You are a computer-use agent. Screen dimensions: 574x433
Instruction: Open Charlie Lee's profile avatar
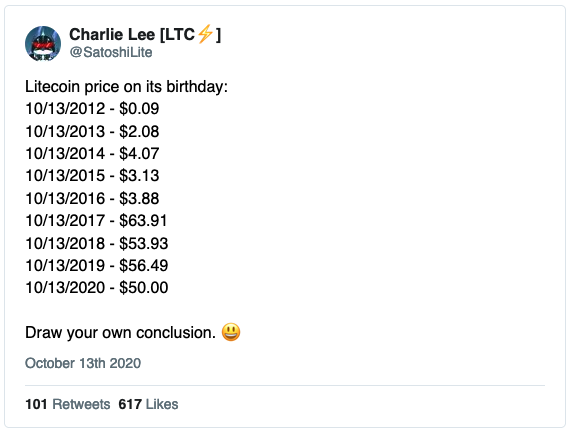point(43,44)
